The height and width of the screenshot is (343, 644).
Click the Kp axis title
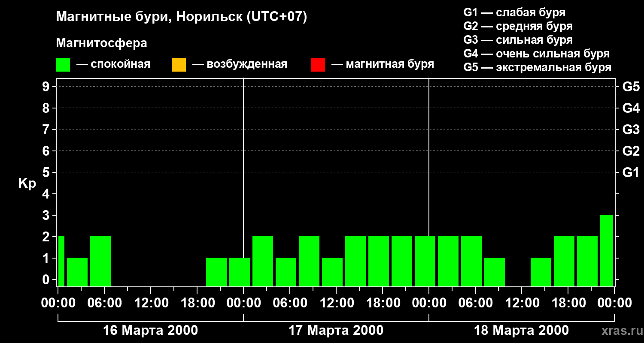(27, 184)
